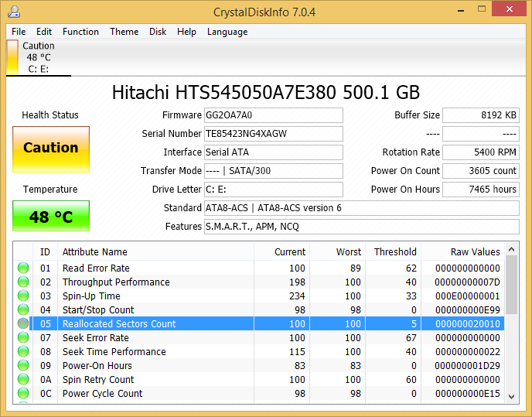Click the CrystalDiskInfo app icon in title bar
This screenshot has width=532, height=417.
(14, 12)
